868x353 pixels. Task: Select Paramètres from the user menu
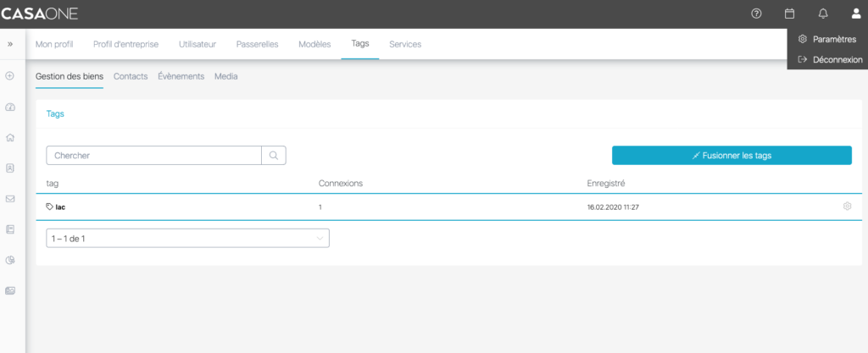pos(827,39)
